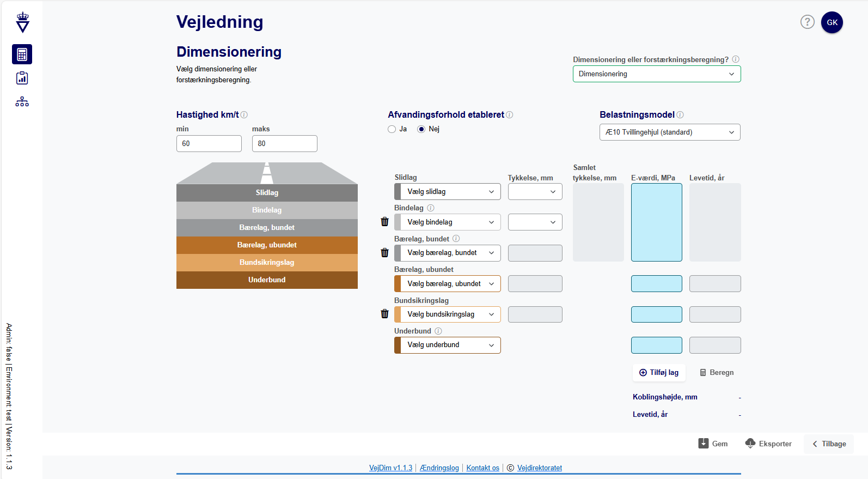The width and height of the screenshot is (868, 479).
Task: Remove the Bundsikringslag layer with trash icon
Action: click(x=384, y=314)
